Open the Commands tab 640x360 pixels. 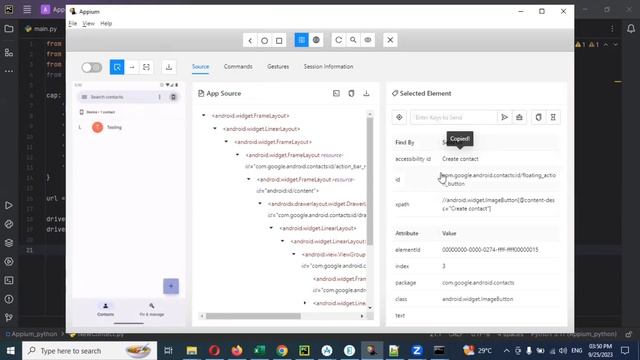pos(238,67)
